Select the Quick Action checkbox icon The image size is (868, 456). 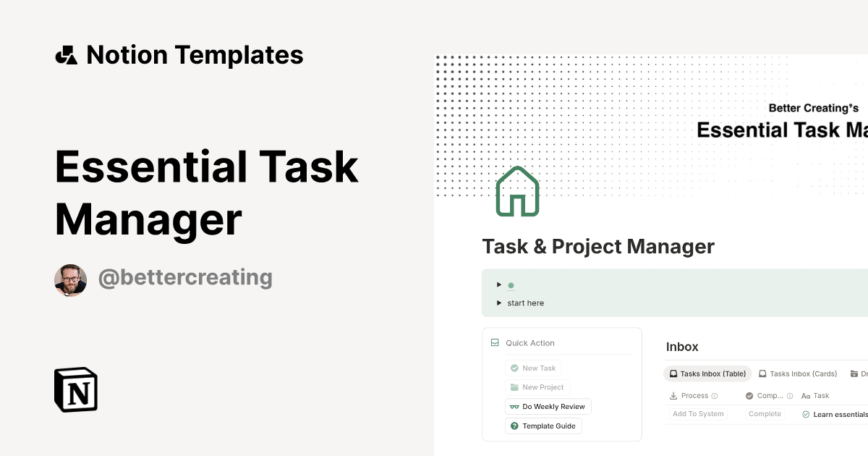495,342
